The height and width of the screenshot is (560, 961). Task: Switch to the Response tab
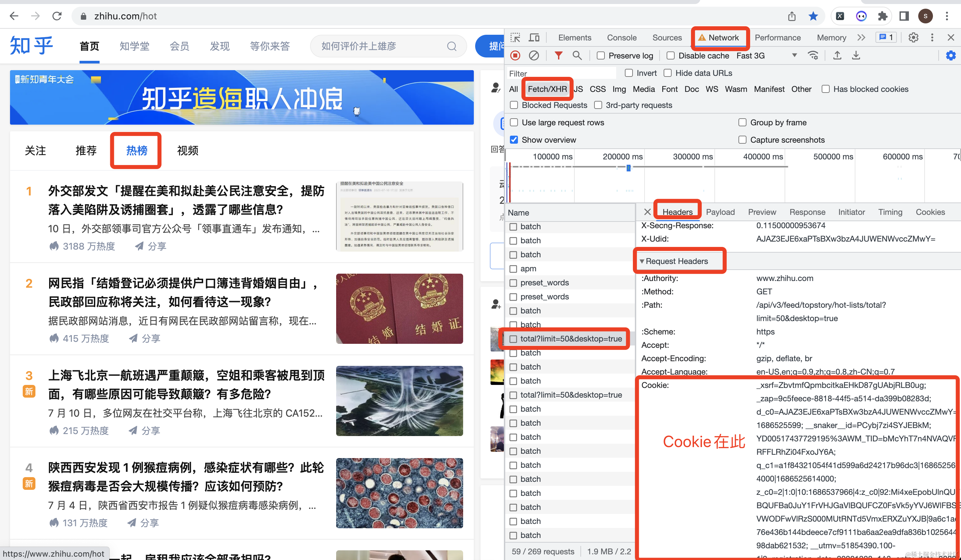(807, 212)
